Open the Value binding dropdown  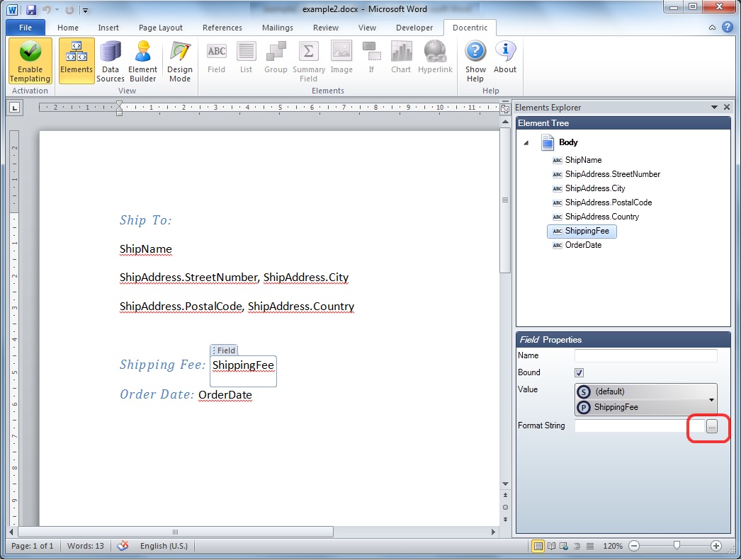coord(711,400)
